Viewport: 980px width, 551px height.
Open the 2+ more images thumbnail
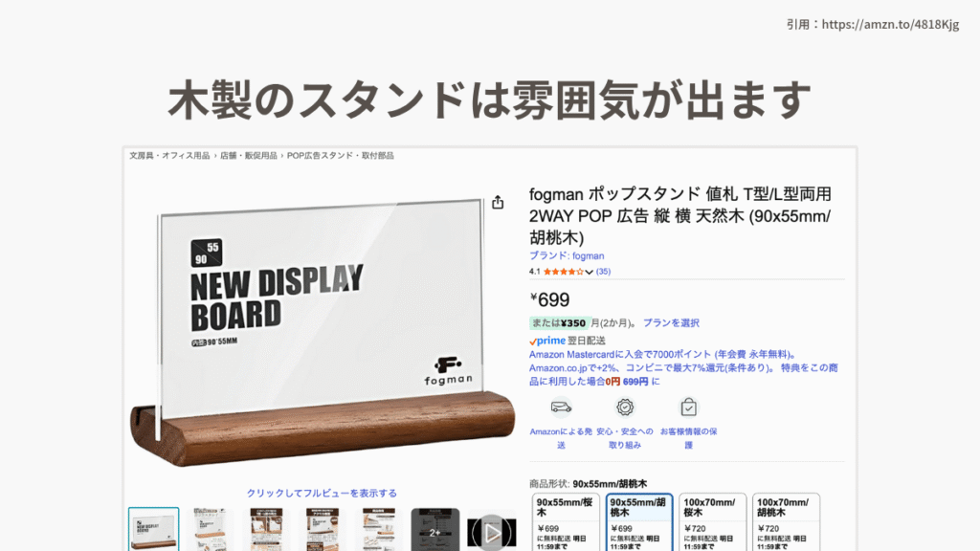pyautogui.click(x=435, y=529)
